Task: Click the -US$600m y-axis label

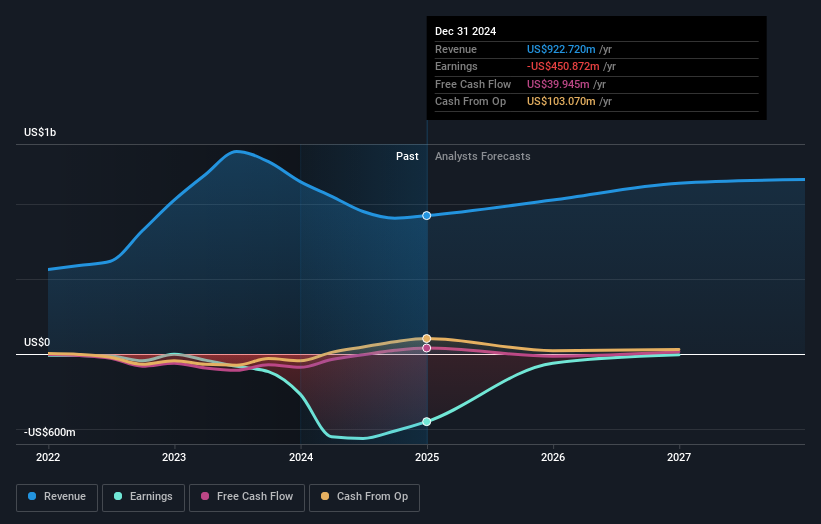Action: point(50,432)
